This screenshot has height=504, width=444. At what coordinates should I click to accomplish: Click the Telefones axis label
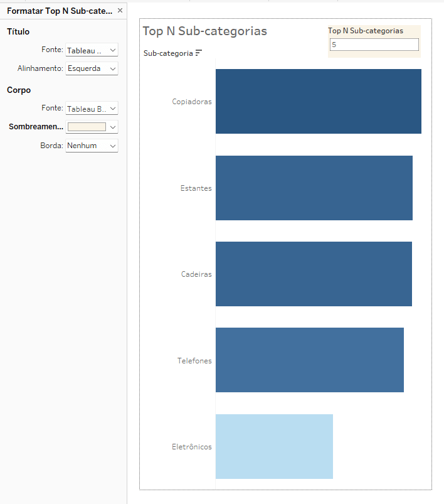point(194,361)
